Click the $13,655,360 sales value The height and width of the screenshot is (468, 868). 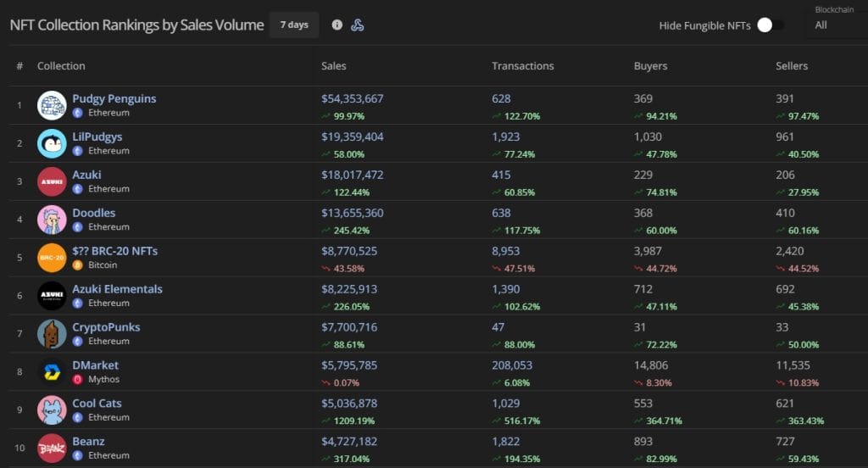click(352, 214)
